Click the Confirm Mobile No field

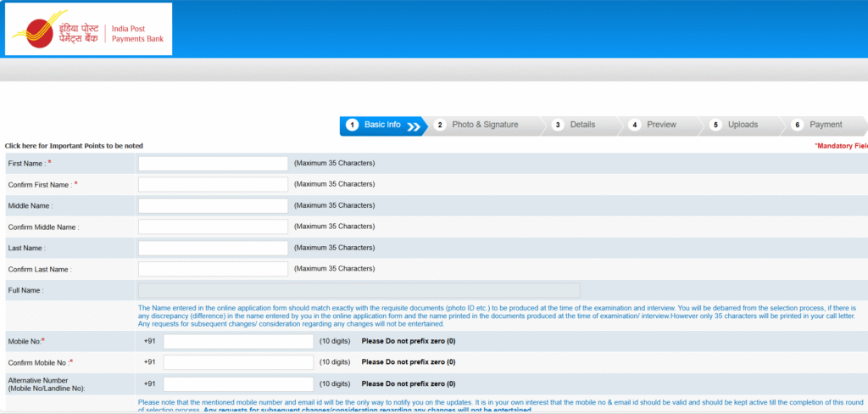pos(238,362)
